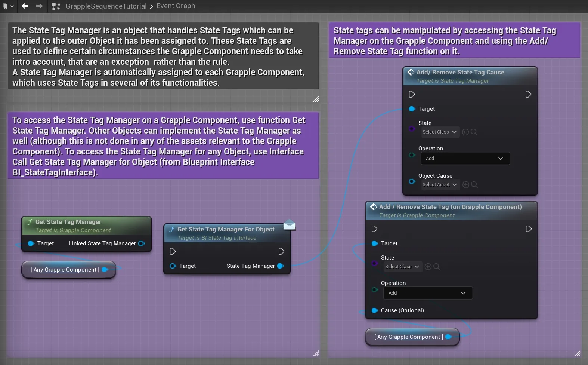Click the back navigation arrow
588x365 pixels.
(x=25, y=6)
